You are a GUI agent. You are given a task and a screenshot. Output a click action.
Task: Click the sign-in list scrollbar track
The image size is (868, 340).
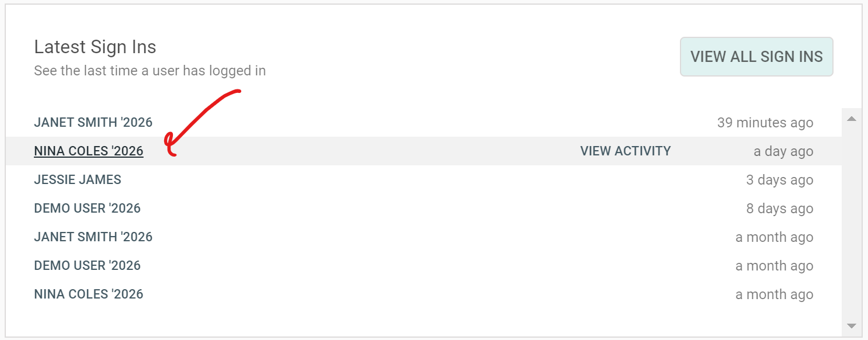pyautogui.click(x=851, y=222)
